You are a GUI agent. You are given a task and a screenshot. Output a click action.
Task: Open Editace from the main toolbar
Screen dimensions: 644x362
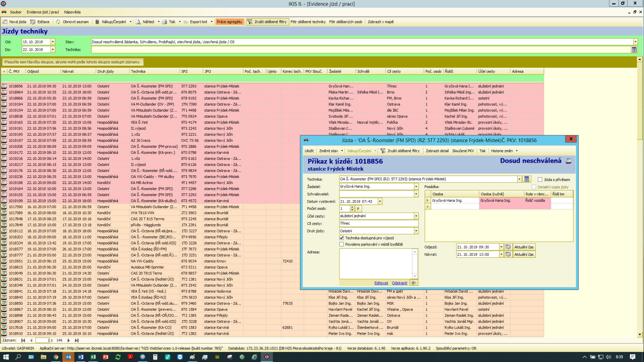(40, 22)
